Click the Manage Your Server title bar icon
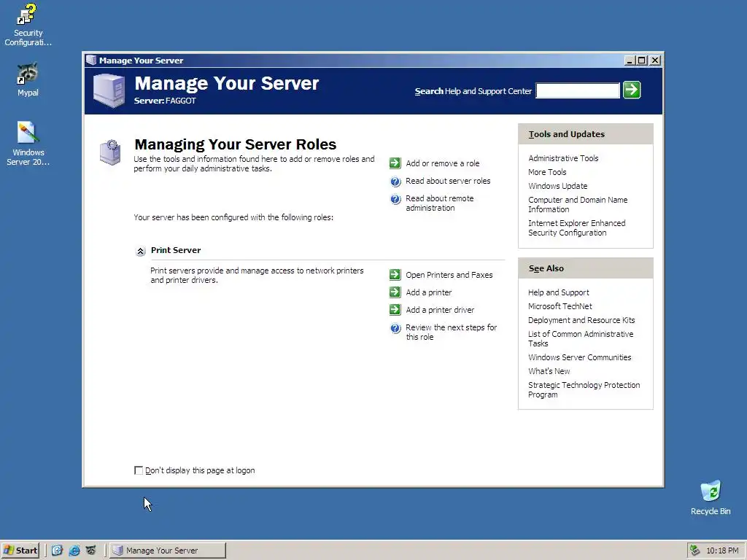This screenshot has height=560, width=747. (91, 60)
